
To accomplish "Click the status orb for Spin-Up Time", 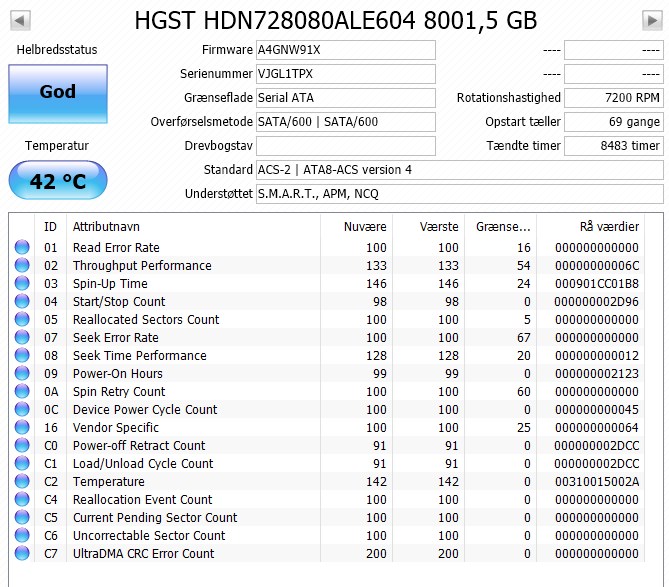I will point(22,283).
